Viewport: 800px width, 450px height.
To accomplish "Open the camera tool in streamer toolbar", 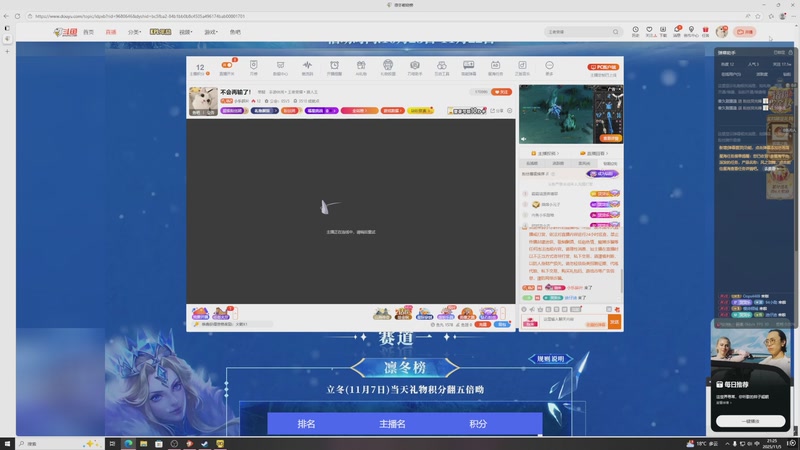I will [415, 65].
